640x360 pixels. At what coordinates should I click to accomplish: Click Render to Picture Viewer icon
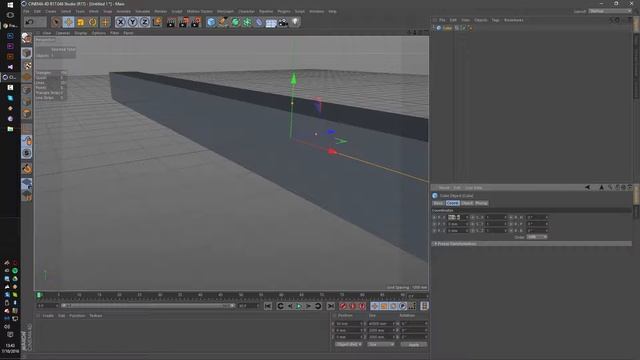click(x=184, y=22)
